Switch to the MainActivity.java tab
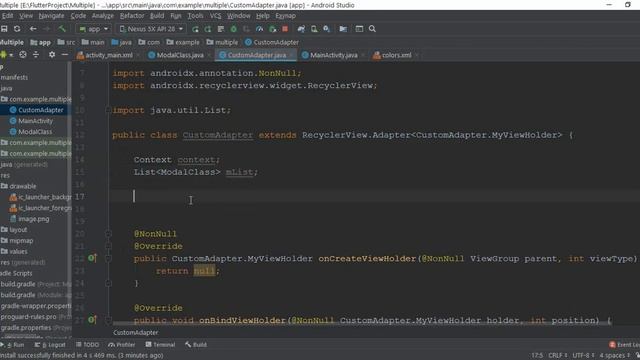Screen dimensions: 640x360 click(x=333, y=55)
